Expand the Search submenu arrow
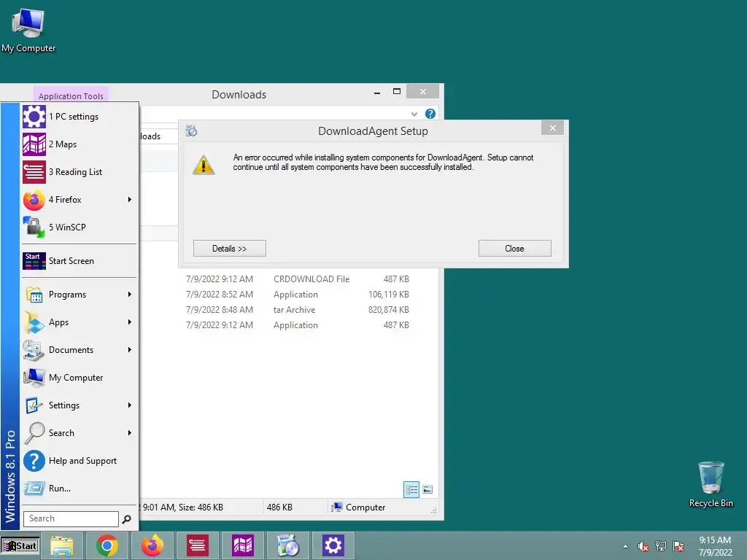747x560 pixels. [x=130, y=433]
